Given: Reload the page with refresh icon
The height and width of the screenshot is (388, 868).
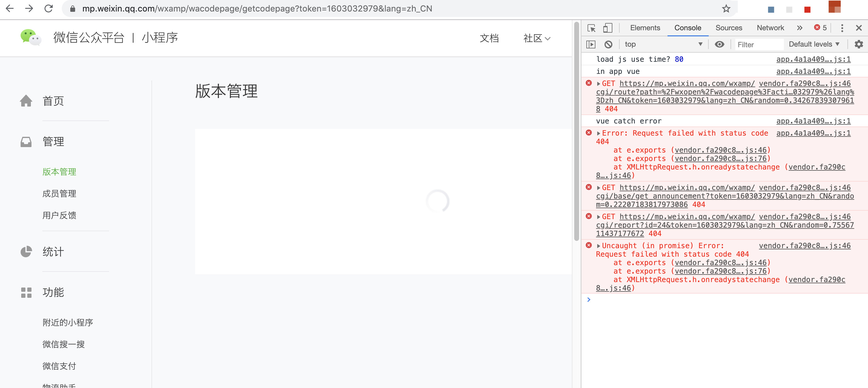Looking at the screenshot, I should click(49, 9).
